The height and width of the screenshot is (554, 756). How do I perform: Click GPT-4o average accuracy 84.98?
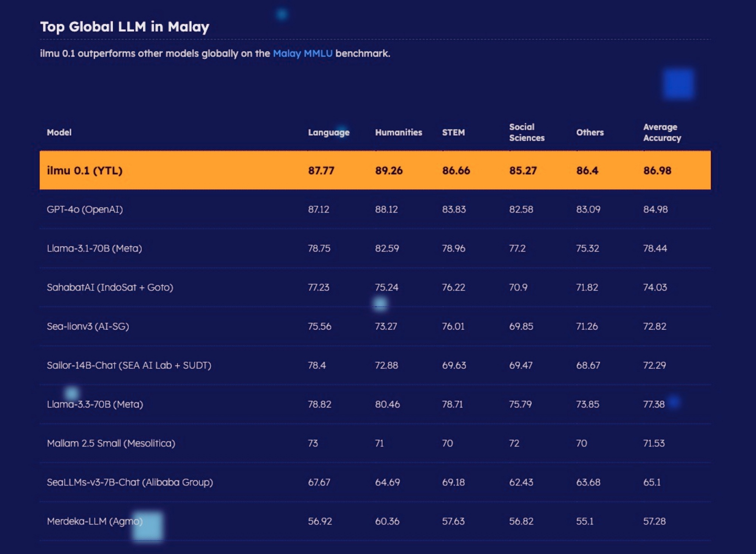(655, 209)
